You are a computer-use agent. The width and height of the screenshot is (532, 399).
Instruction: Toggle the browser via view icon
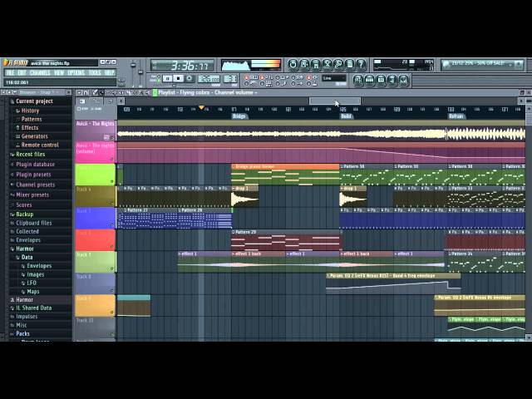[392, 81]
